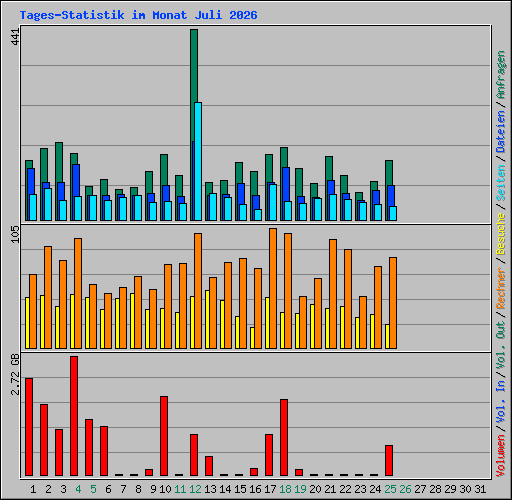Click the Besuche legend label
Image resolution: width=512 pixels, height=500 pixels.
coord(501,234)
